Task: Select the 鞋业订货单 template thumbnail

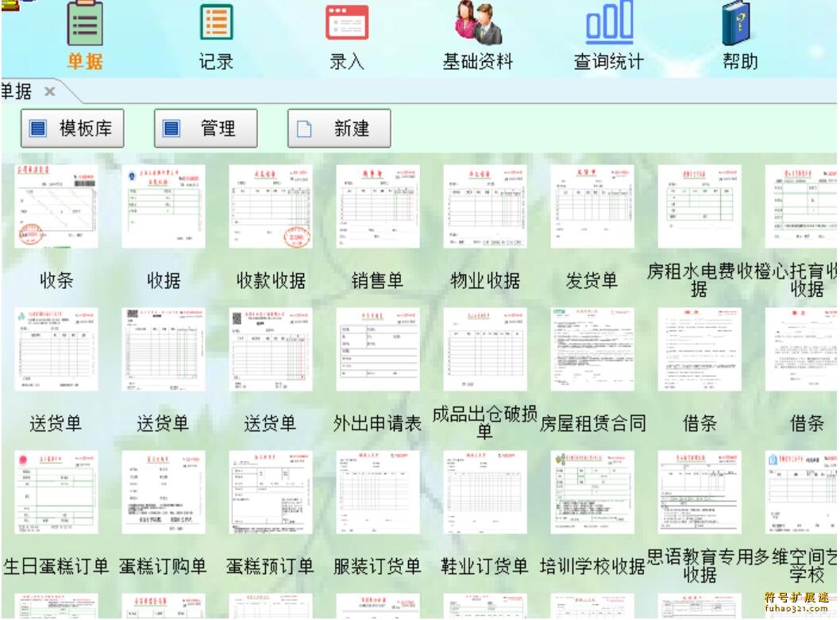Action: 485,492
